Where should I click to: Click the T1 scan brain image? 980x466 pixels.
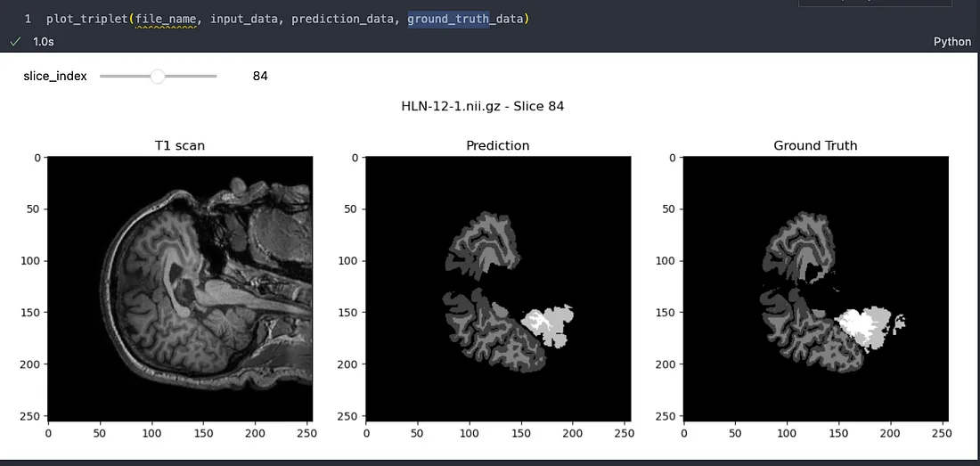point(180,289)
